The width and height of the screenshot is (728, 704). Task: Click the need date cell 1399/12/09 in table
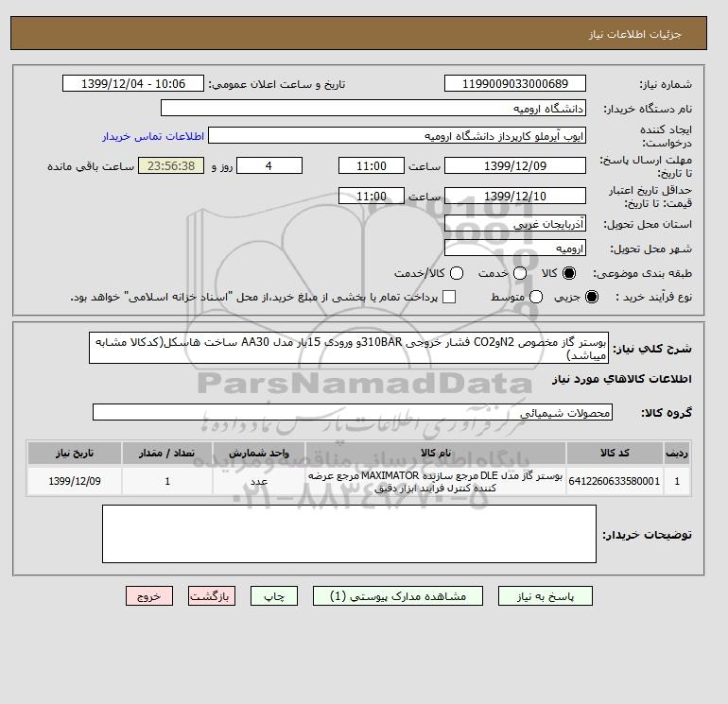75,481
